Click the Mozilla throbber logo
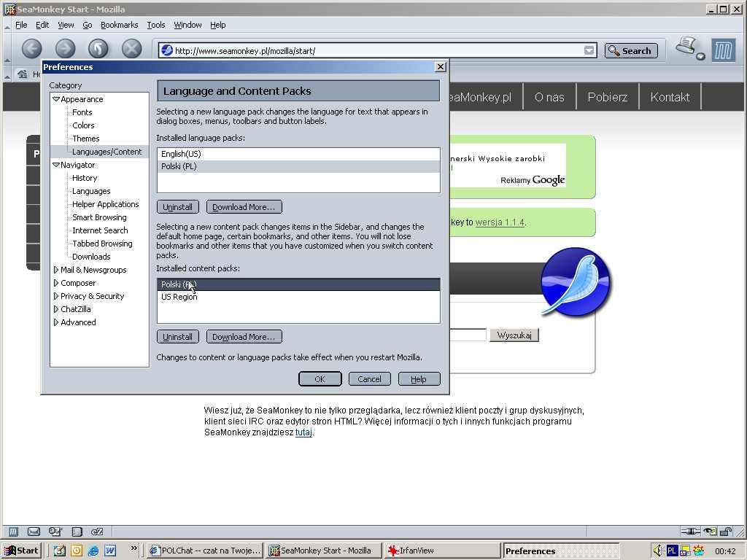 (x=723, y=50)
